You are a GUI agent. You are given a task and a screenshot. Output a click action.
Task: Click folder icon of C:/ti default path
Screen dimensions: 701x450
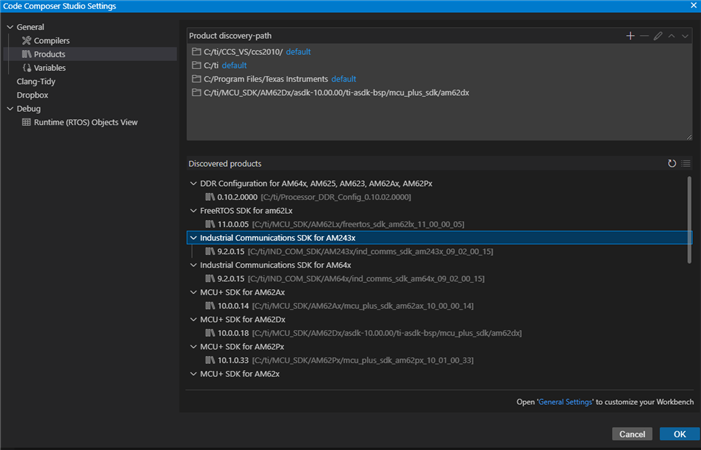(196, 65)
